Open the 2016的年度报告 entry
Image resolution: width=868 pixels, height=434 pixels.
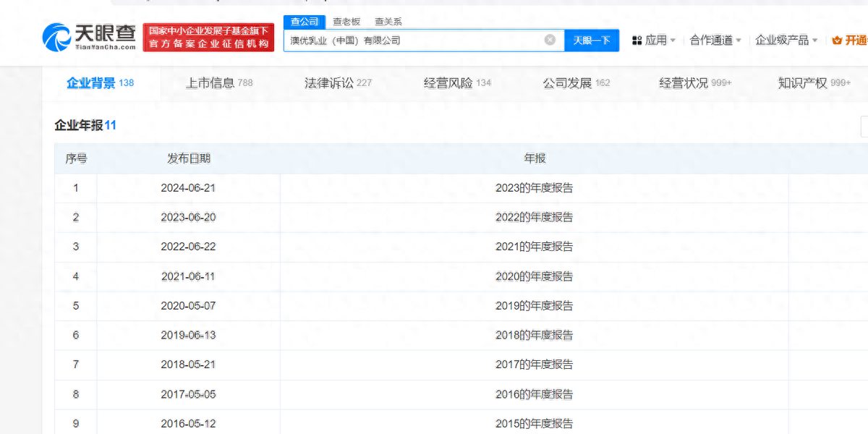(x=535, y=394)
